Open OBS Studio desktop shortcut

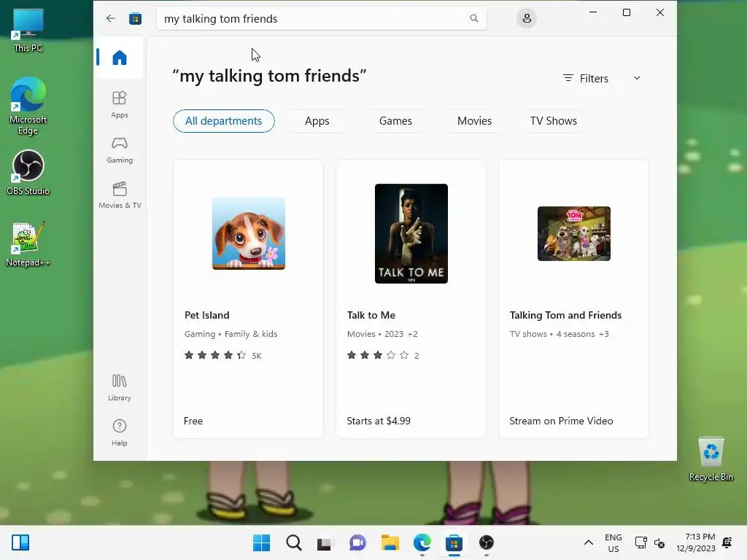click(x=28, y=173)
